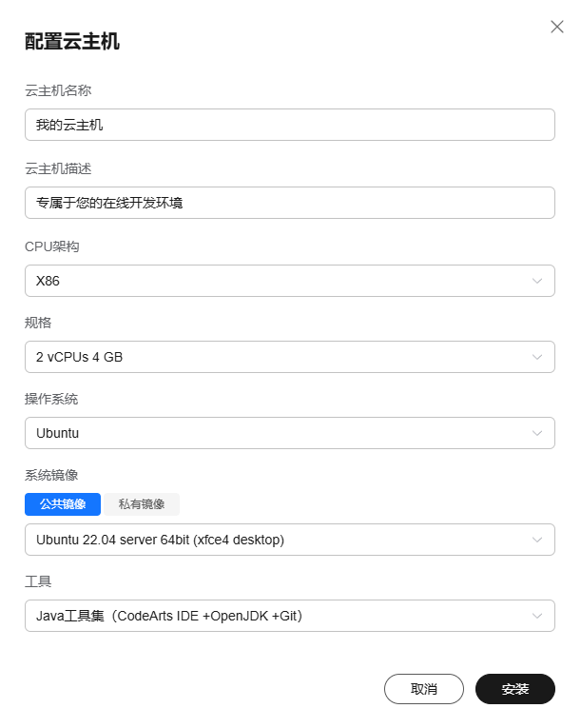Click the chevron arrow in the 工具 field
The image size is (581, 728).
pos(537,616)
